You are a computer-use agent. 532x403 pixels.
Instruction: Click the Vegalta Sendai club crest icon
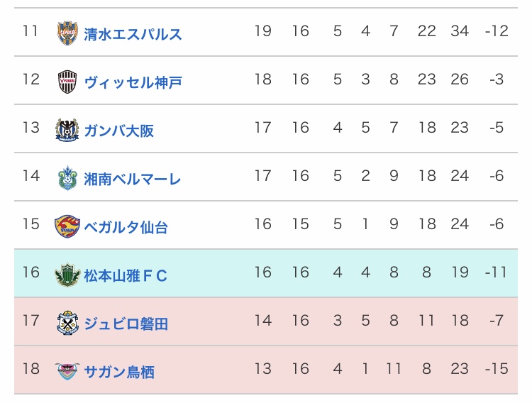point(67,226)
